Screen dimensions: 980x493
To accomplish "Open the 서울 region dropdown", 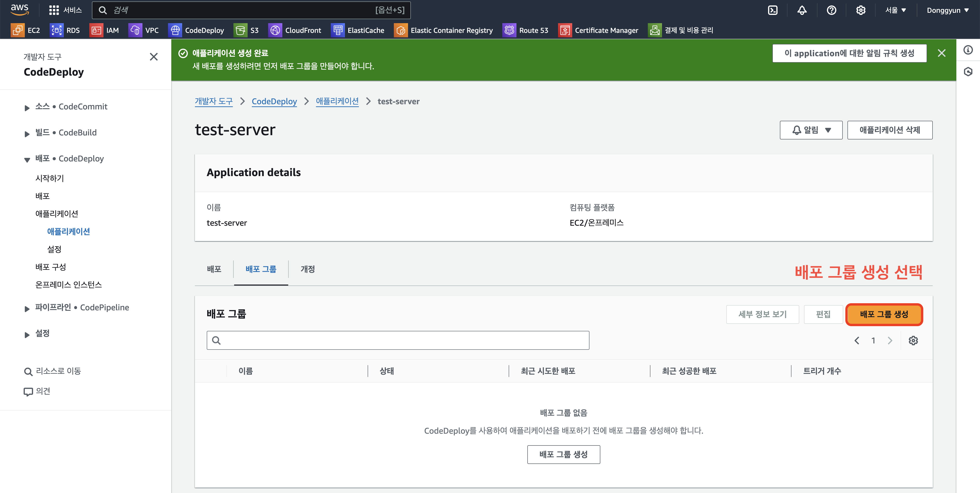I will coord(895,10).
